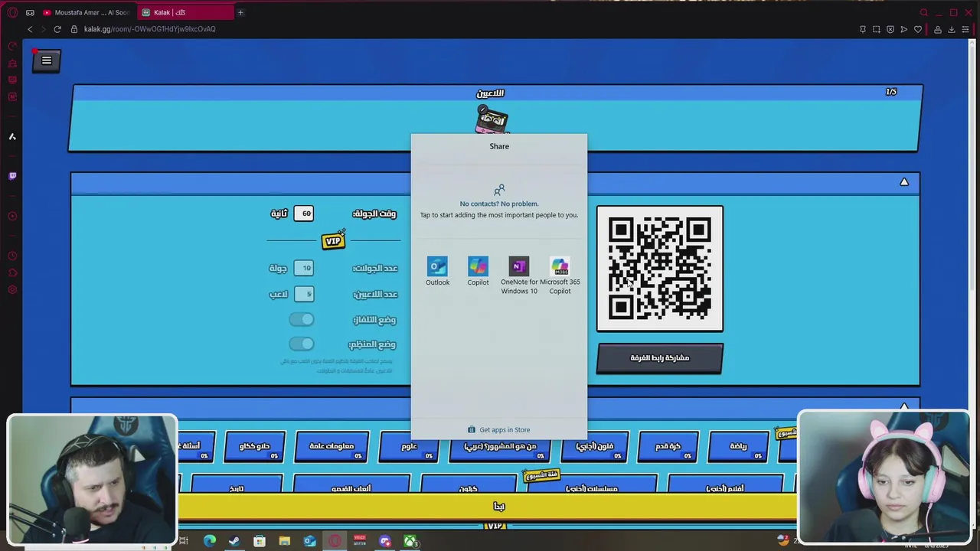Open settings gear in Opera sidebar
Viewport: 980px width, 551px height.
click(12, 289)
